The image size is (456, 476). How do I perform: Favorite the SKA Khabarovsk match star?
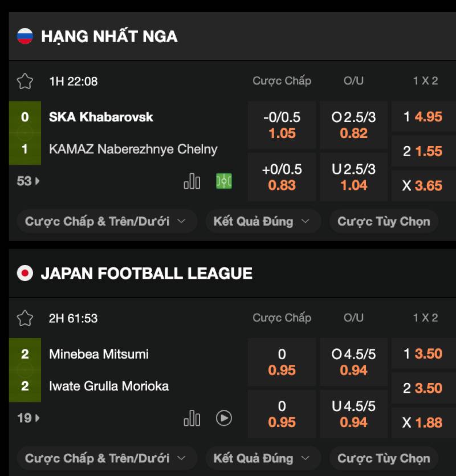25,81
